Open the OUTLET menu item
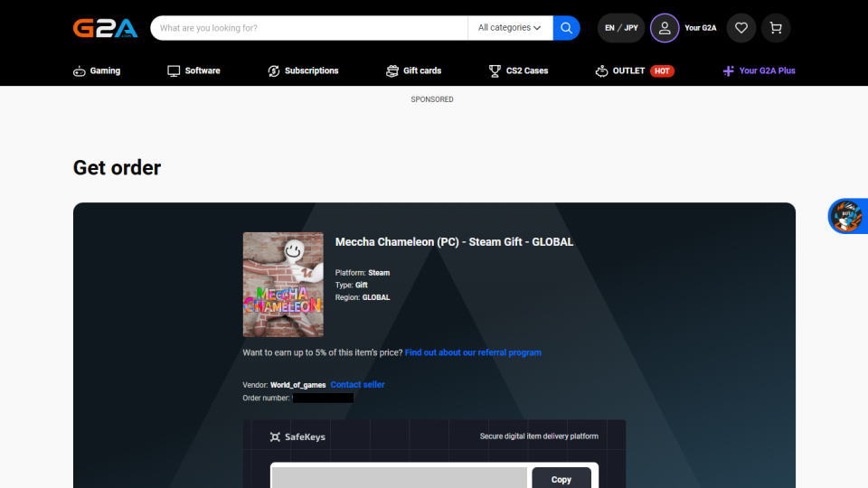The image size is (868, 488). (x=628, y=70)
